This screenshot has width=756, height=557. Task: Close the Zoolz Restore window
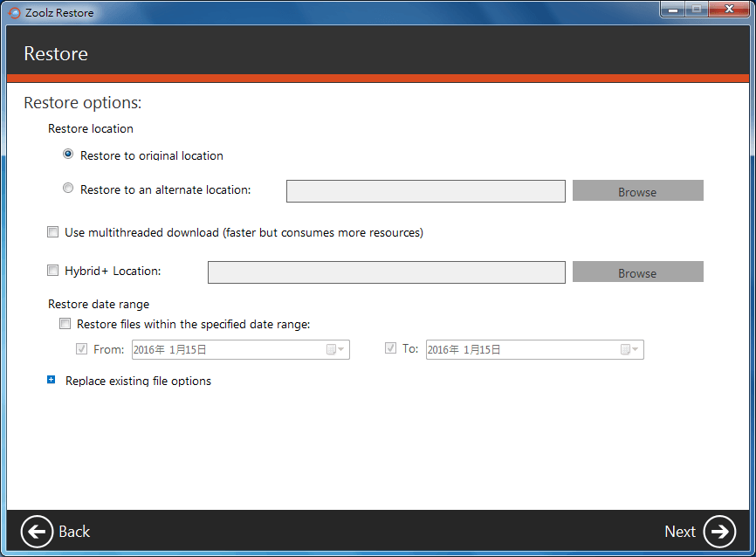pyautogui.click(x=729, y=10)
